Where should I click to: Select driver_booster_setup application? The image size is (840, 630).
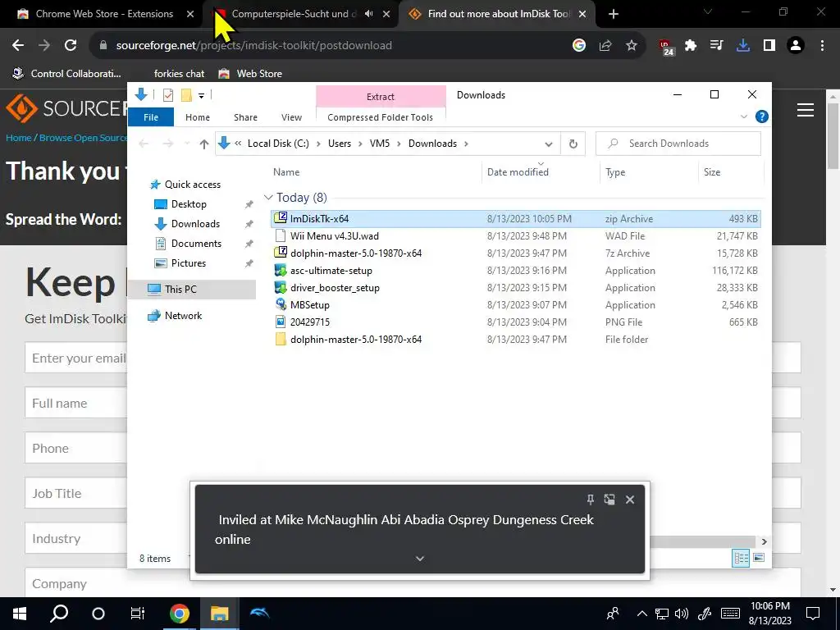(515, 288)
